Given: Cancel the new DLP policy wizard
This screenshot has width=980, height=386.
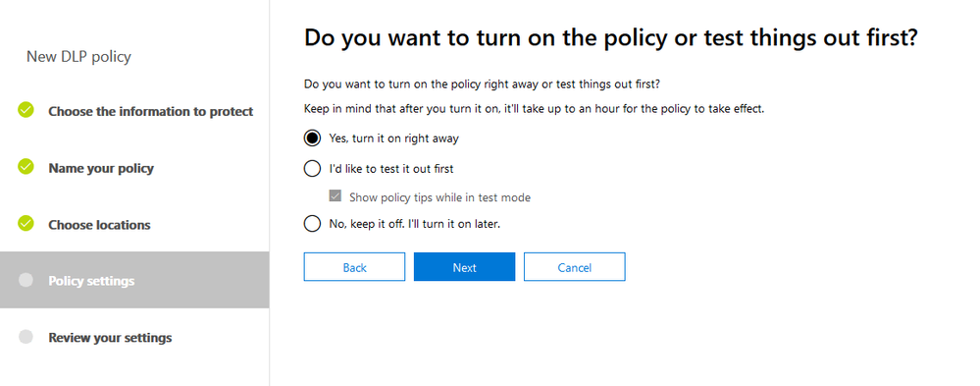Looking at the screenshot, I should click(x=575, y=267).
